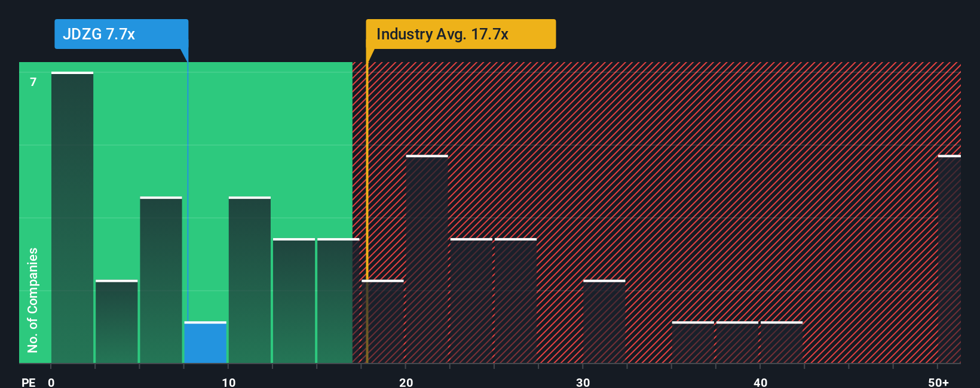Click the blue JDZG vertical marker line
The height and width of the screenshot is (388, 980).
point(188,192)
